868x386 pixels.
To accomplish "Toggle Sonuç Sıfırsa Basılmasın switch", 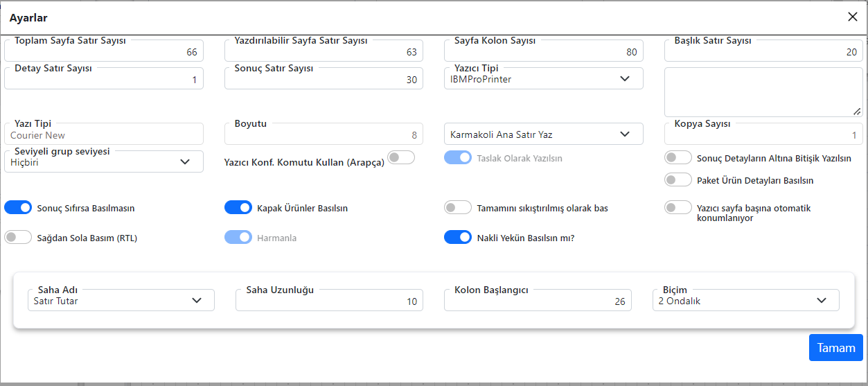I will (x=18, y=207).
